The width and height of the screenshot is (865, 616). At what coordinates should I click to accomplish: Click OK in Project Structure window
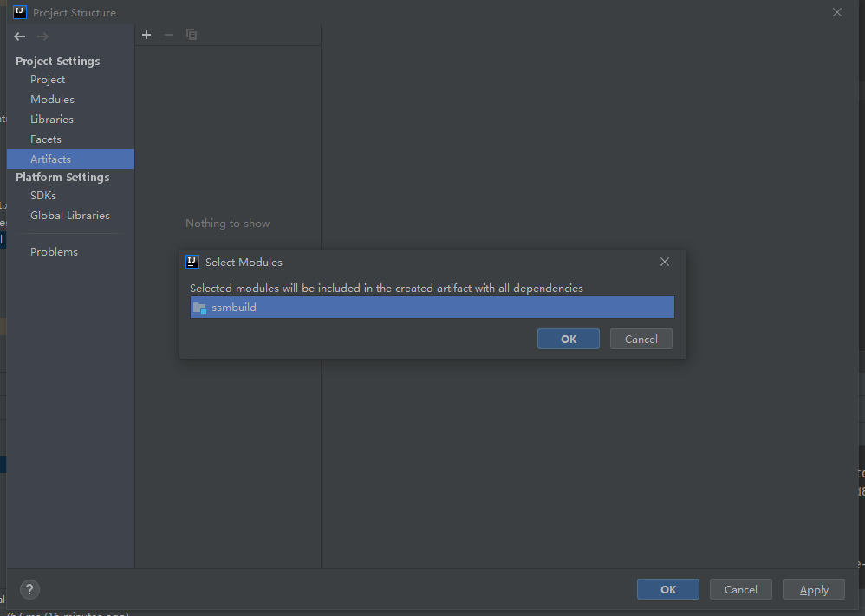pos(668,589)
